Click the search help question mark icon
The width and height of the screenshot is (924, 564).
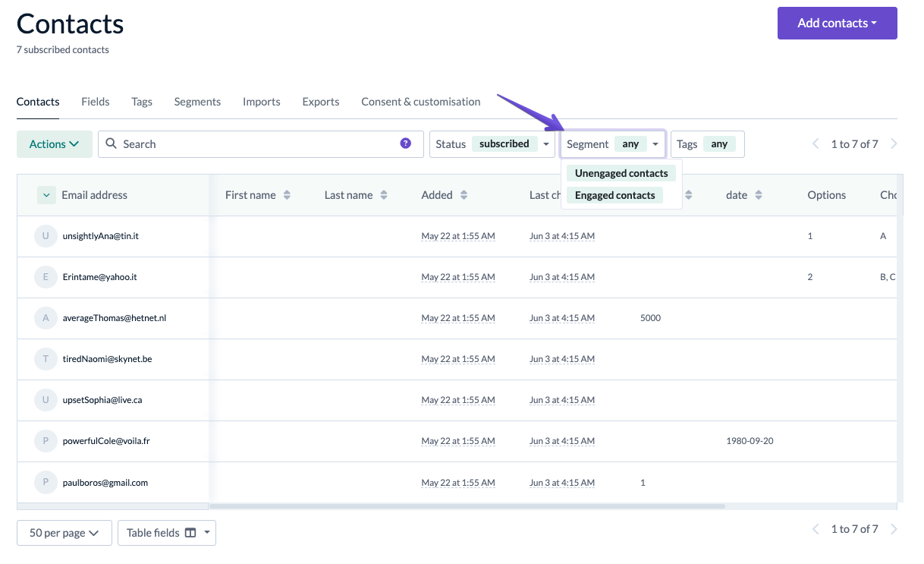click(x=406, y=143)
